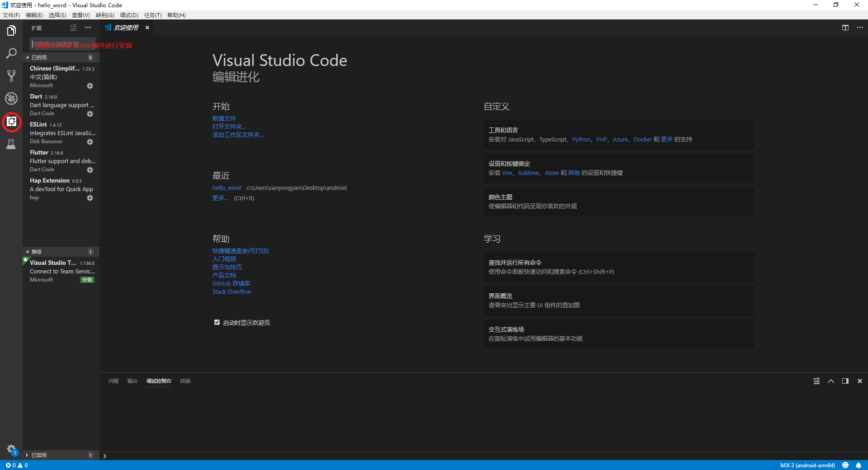Screen dimensions: 868x470
Task: Switch to the Output panel tab
Action: (132, 381)
